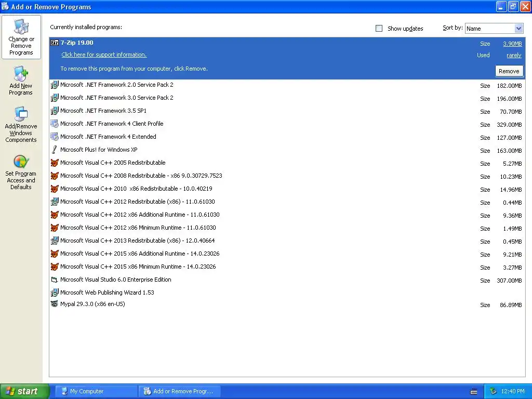This screenshot has width=532, height=399.
Task: Click Add or Remove Programs taskbar button
Action: coord(179,391)
